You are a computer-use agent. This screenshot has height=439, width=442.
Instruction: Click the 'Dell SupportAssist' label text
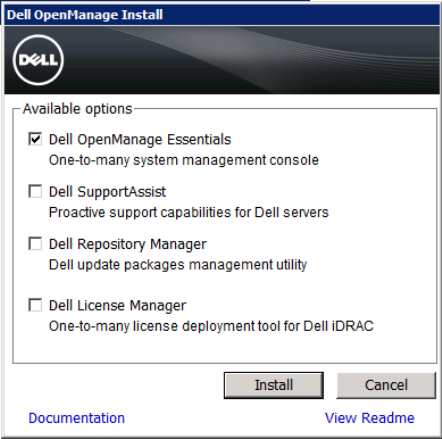click(x=107, y=192)
